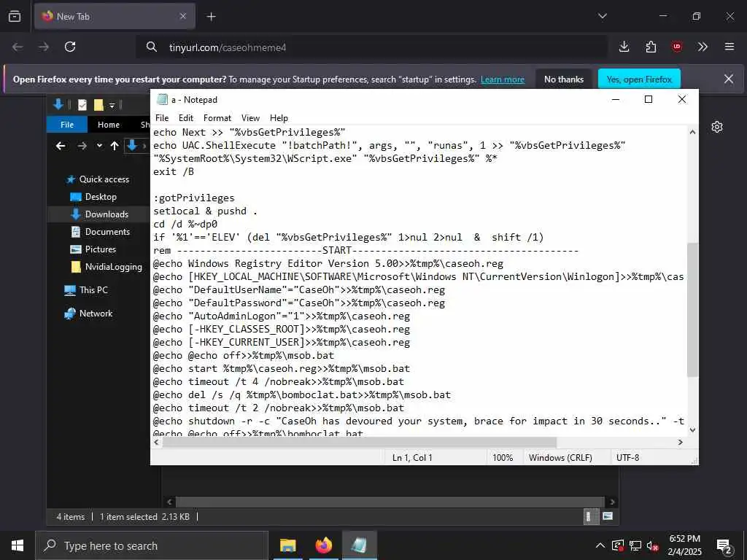Switch Explorer to large thumbnails view layout
747x560 pixels.
tap(608, 516)
